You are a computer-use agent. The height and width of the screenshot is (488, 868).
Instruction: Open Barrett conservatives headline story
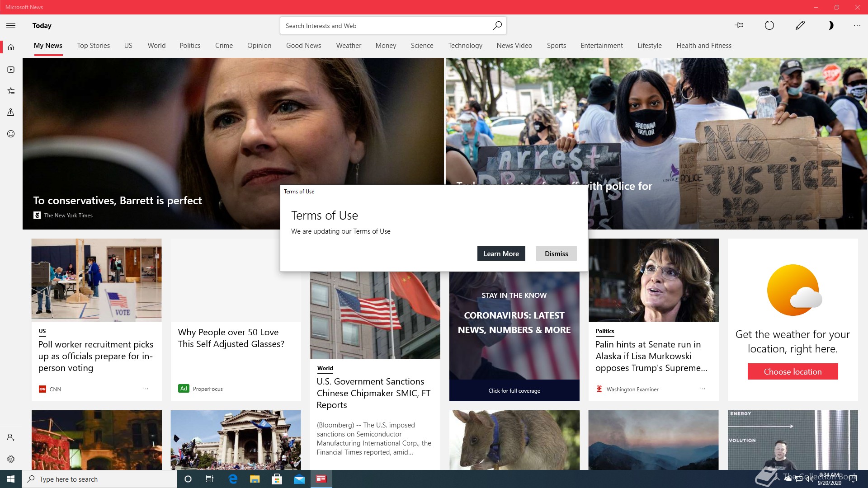click(118, 200)
